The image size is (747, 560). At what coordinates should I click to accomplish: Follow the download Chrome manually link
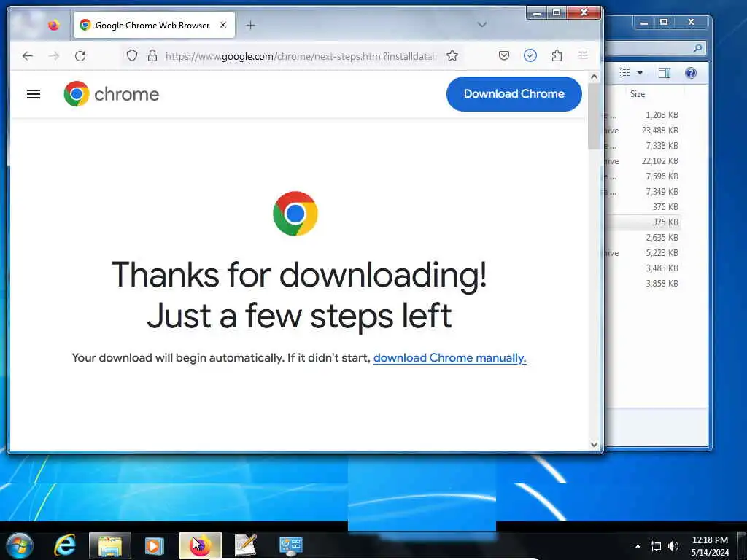click(x=449, y=357)
